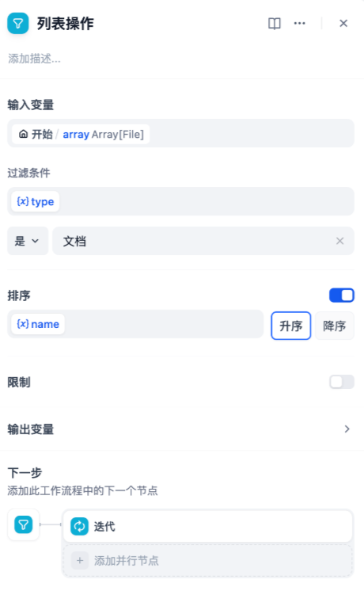364x591 pixels.
Task: Select 降序 descending order
Action: 334,326
